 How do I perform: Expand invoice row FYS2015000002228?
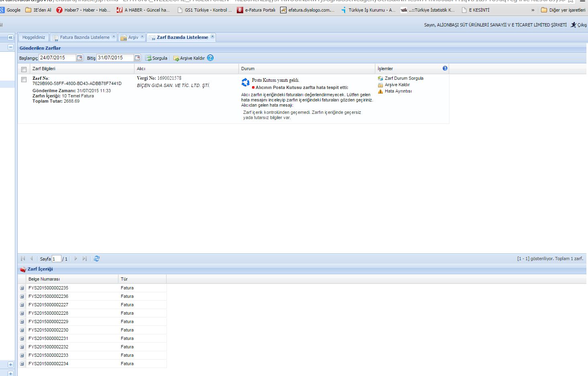point(22,313)
